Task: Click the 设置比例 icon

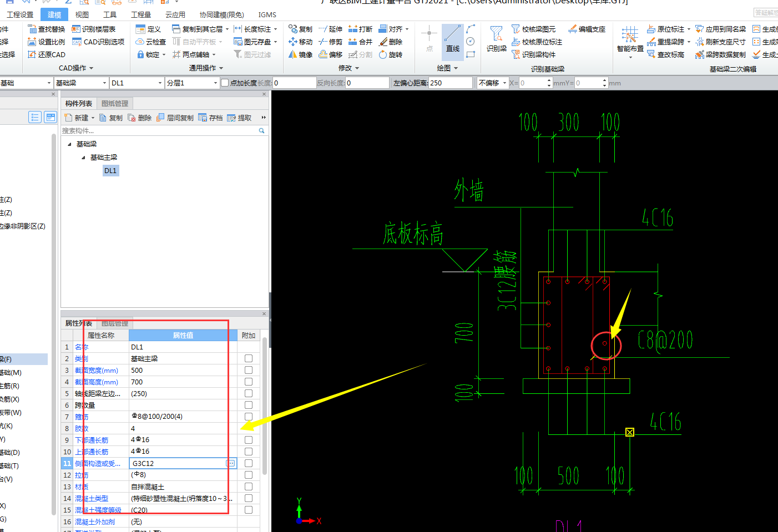Action: (x=32, y=42)
